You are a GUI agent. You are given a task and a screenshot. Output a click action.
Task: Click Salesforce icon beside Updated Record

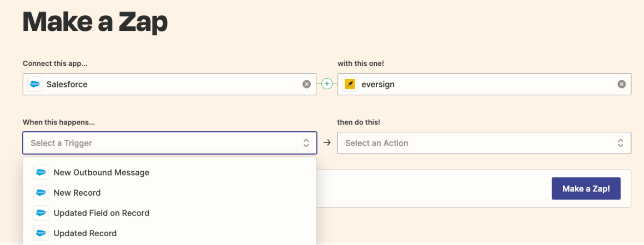(x=41, y=233)
